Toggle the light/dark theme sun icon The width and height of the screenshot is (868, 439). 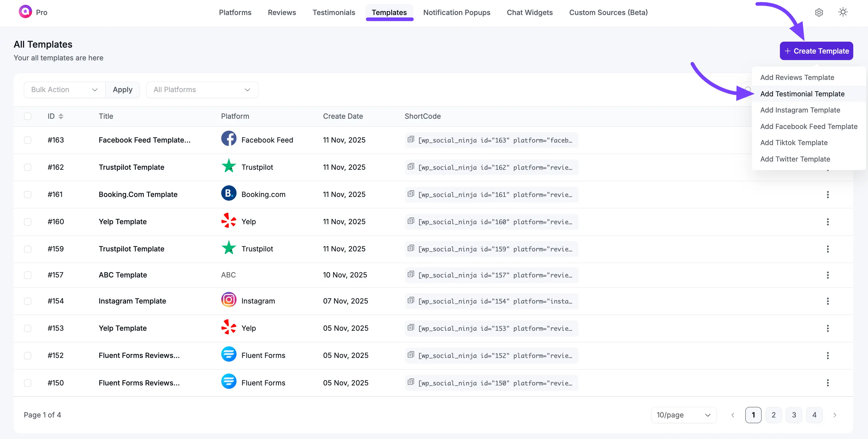843,12
